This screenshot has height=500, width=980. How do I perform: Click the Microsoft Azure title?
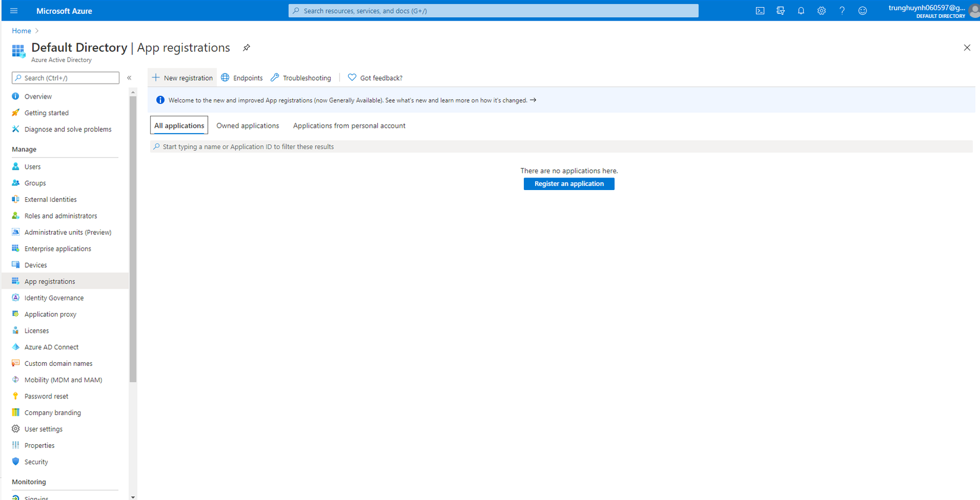point(64,11)
